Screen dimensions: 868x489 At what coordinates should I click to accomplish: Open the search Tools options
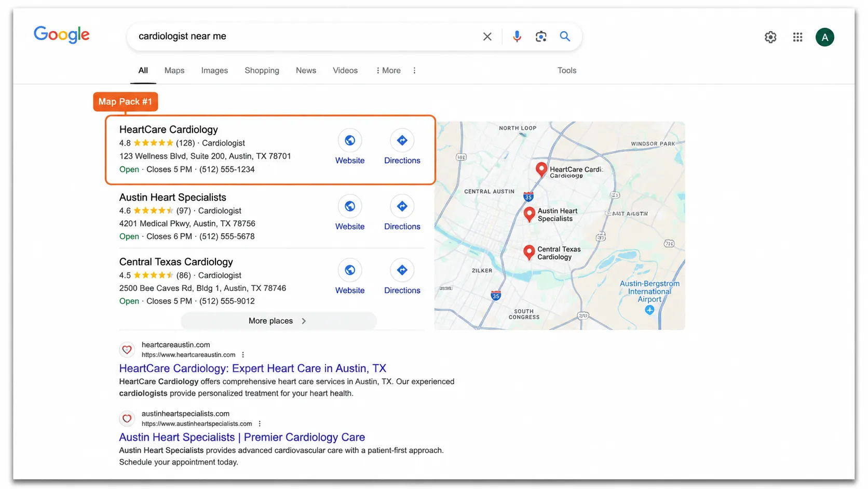[567, 71]
